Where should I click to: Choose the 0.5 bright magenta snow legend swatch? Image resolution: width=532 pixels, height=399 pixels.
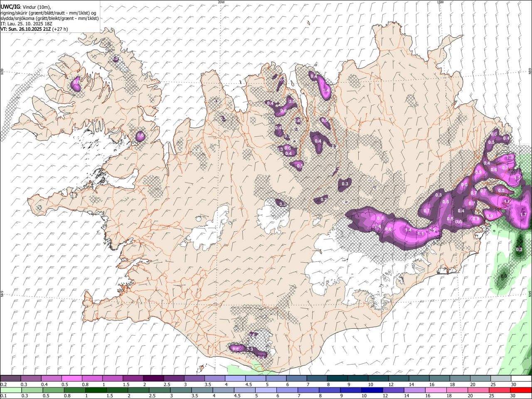tap(72, 378)
